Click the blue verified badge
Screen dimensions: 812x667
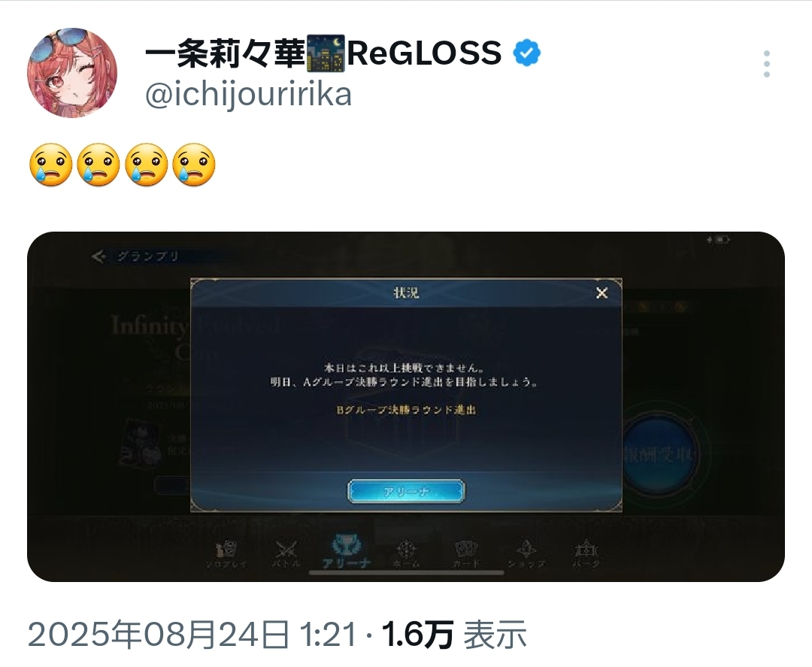point(526,53)
